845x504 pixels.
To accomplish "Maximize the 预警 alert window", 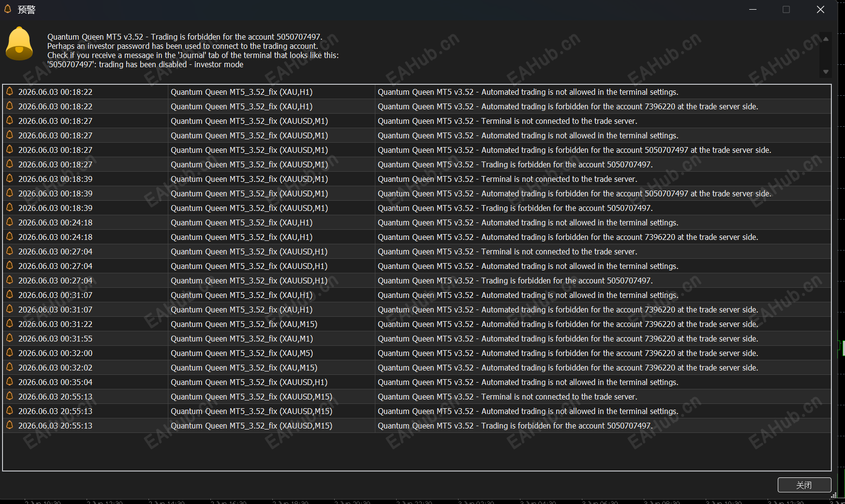I will click(786, 9).
